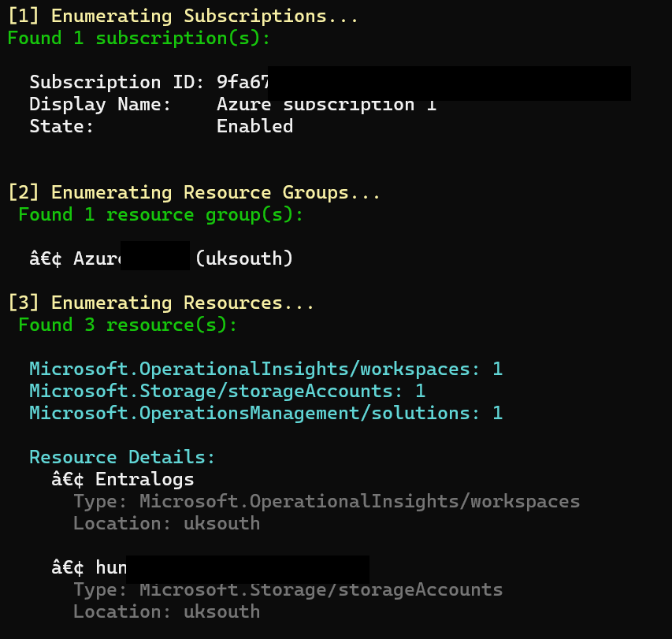
Task: Click the "Location: uksouth" line under Entralogs
Action: (166, 523)
